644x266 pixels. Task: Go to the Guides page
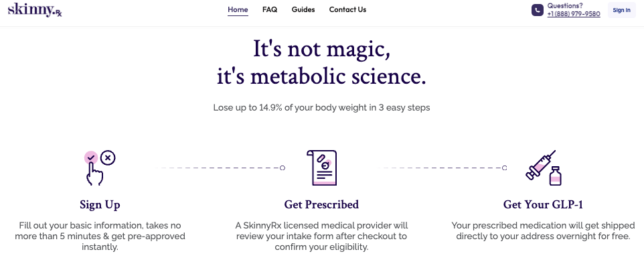pos(303,9)
